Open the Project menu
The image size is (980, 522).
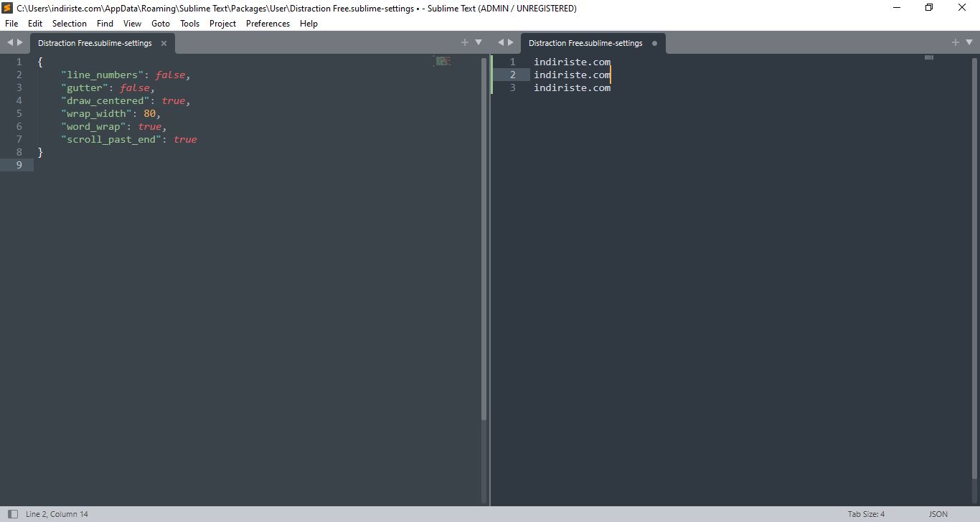222,24
